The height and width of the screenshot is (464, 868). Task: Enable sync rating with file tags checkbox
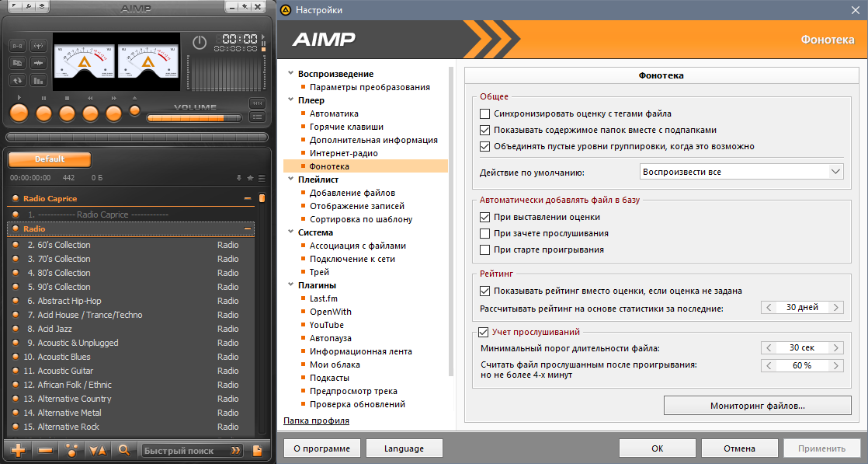[x=485, y=113]
